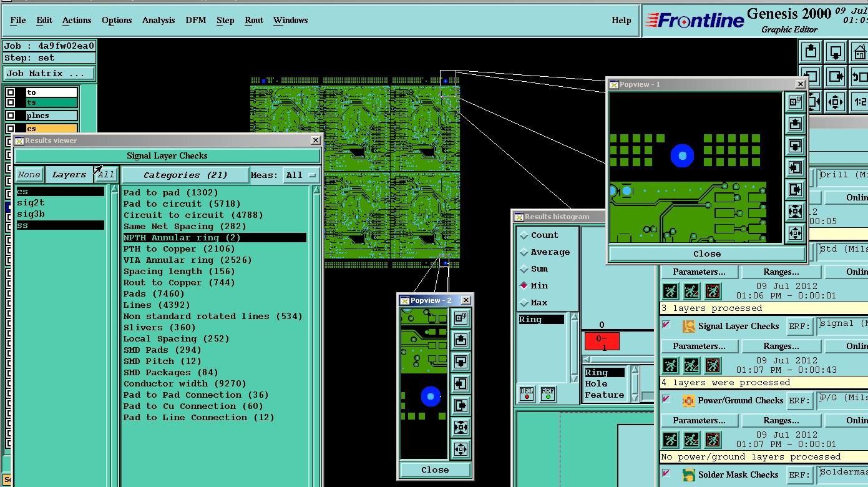Open the File menu
The height and width of the screenshot is (487, 868).
18,20
